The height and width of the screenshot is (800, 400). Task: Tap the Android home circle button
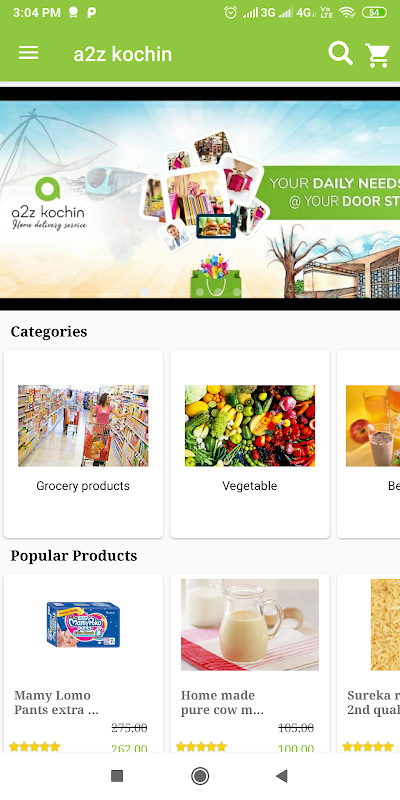[200, 776]
